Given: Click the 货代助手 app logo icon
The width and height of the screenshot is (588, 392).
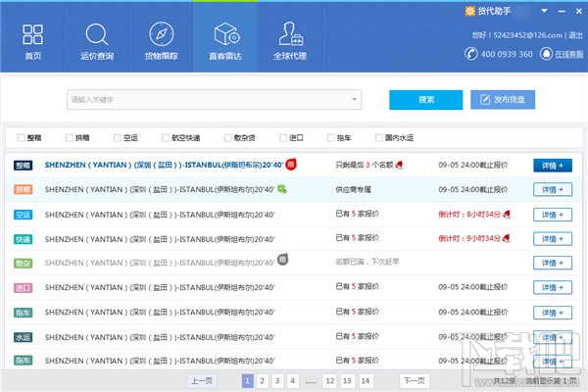Looking at the screenshot, I should (x=469, y=11).
